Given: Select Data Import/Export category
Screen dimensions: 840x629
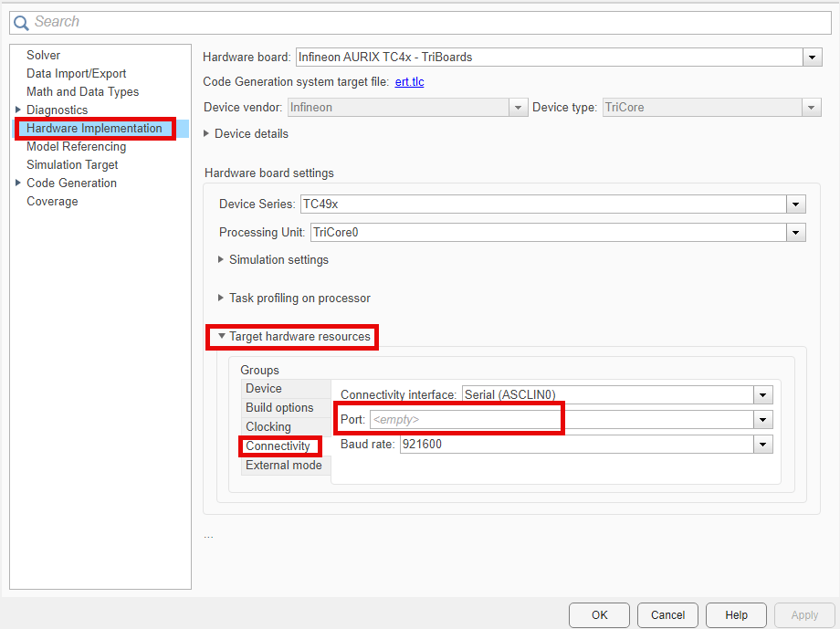Looking at the screenshot, I should (76, 73).
